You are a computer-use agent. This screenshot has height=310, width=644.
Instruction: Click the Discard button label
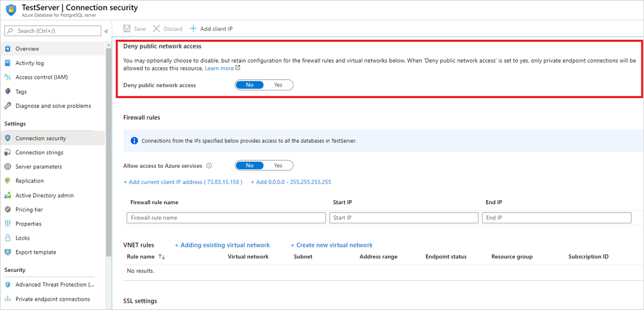tap(173, 29)
